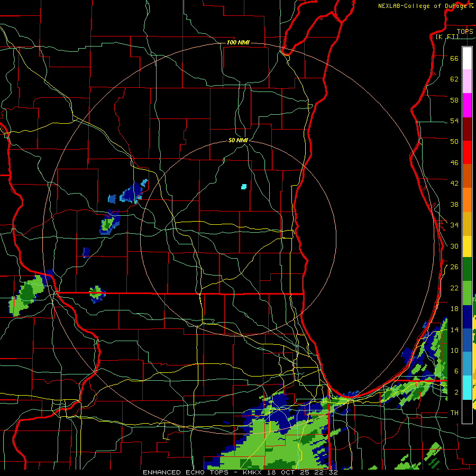Select the magenta legend swatch
476x476 pixels.
467,105
